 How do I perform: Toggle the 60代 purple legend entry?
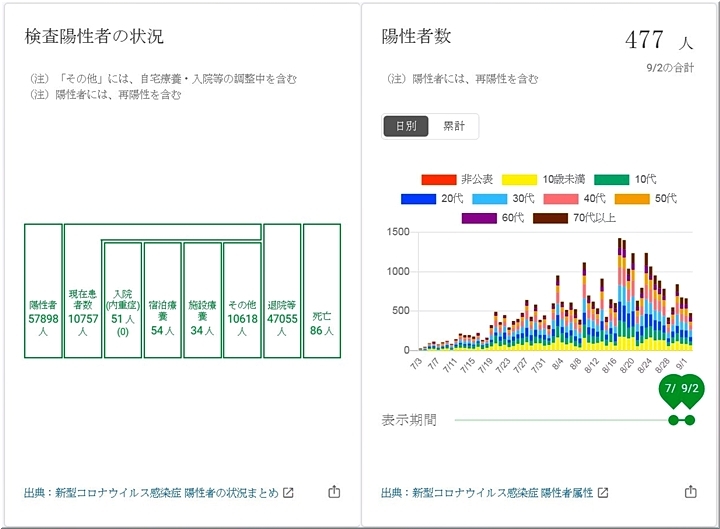[478, 217]
